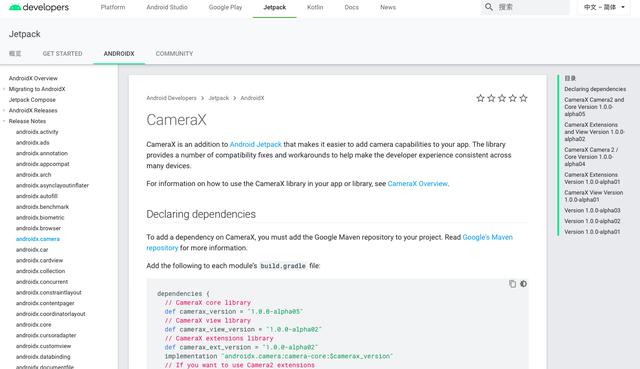This screenshot has width=640, height=369.
Task: Select androidx.cursoradapter in sidebar
Action: (46, 335)
